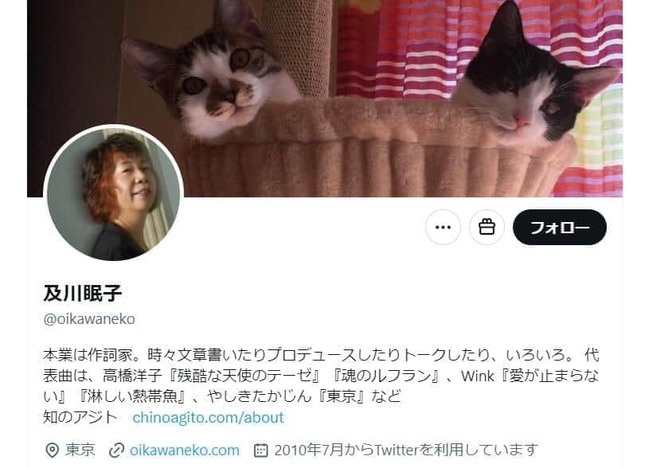View the cat header banner image
Image resolution: width=645 pixels, height=468 pixels.
(x=325, y=98)
